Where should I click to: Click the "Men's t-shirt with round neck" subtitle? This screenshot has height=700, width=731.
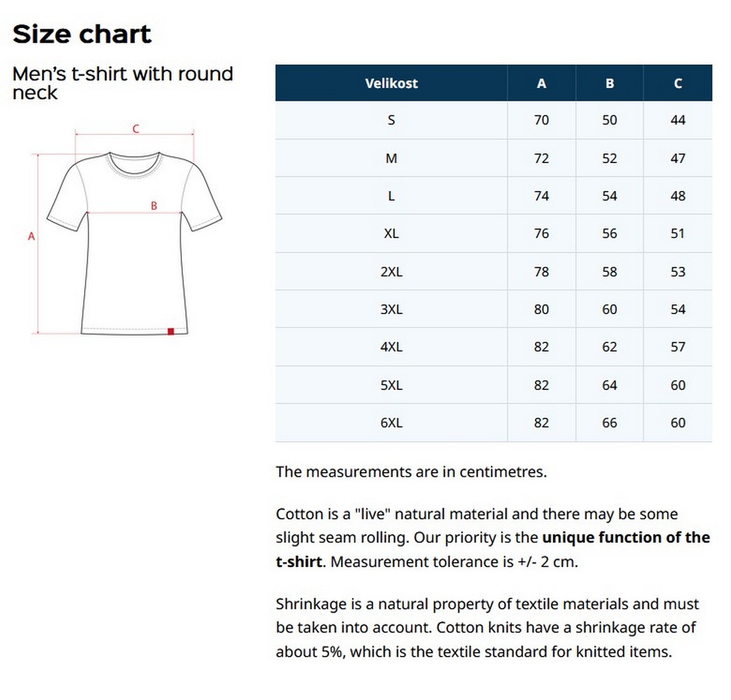[x=123, y=83]
